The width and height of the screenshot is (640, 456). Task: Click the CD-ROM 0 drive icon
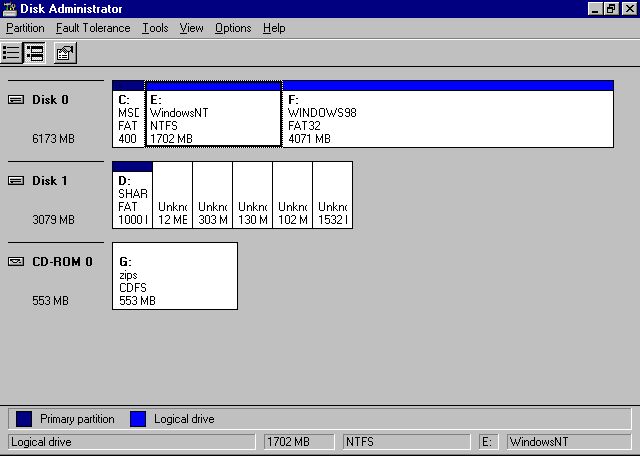point(16,262)
